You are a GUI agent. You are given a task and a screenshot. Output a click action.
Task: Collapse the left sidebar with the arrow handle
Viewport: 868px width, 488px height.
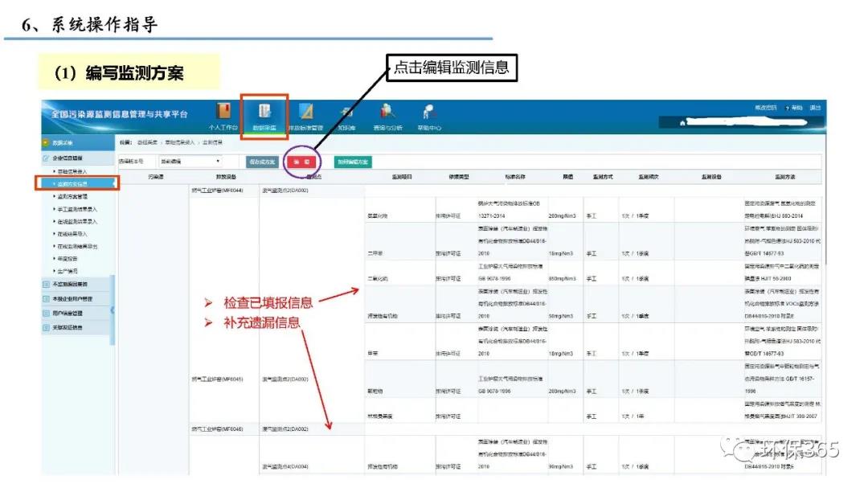[113, 310]
